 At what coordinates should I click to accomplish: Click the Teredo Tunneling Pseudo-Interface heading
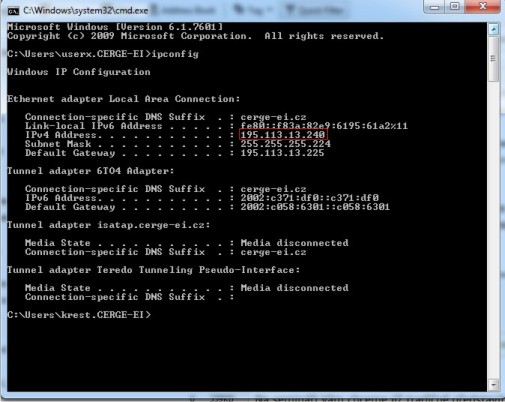(x=154, y=270)
